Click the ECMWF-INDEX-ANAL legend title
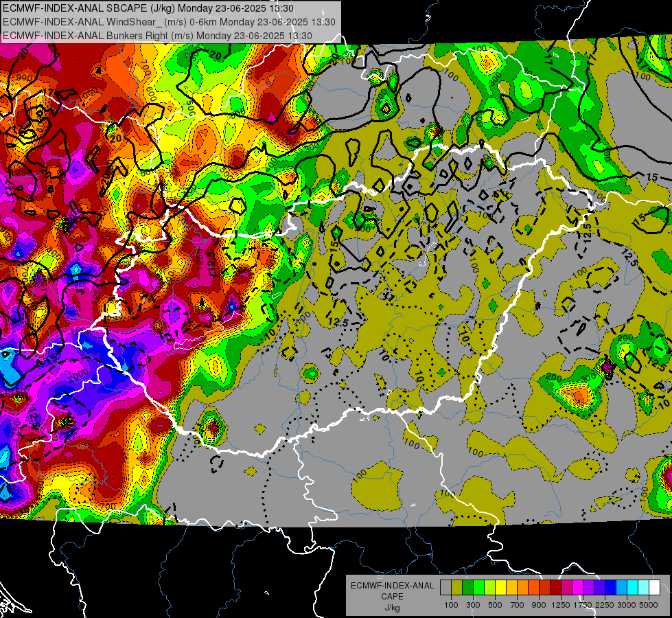 (x=392, y=586)
